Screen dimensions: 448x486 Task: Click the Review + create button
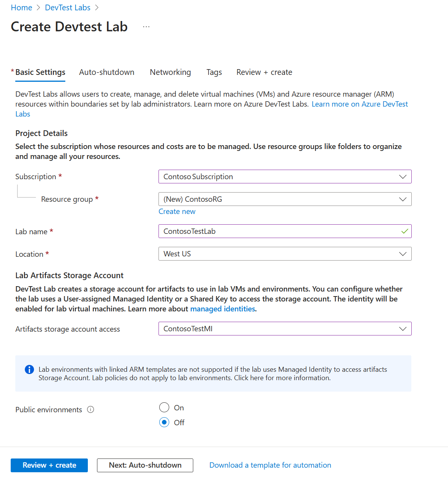[49, 465]
